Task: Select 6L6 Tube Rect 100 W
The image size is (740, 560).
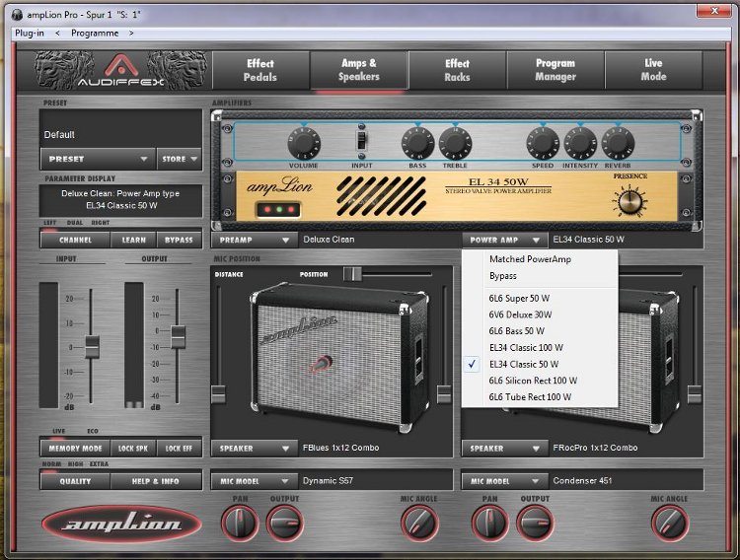Action: click(540, 397)
